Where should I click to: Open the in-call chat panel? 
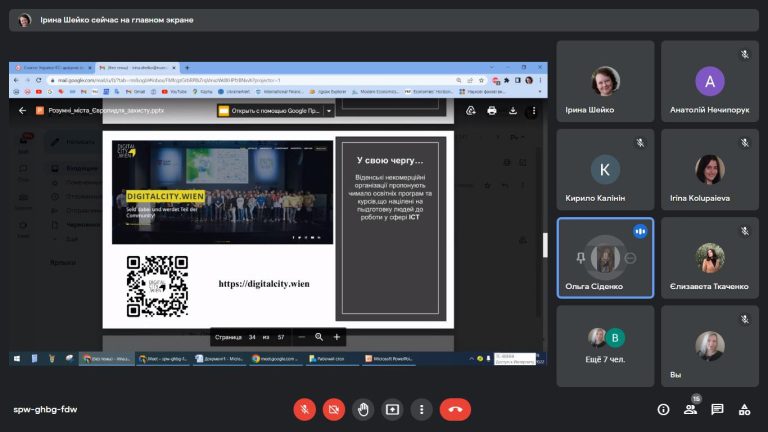click(x=717, y=409)
